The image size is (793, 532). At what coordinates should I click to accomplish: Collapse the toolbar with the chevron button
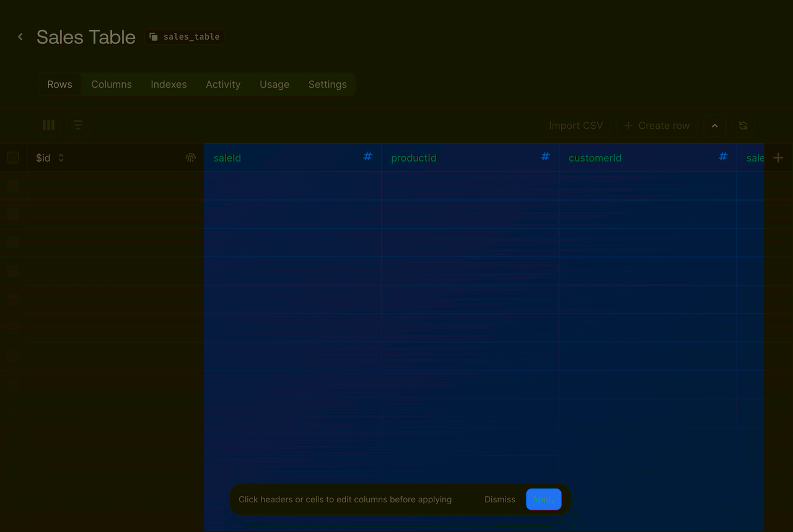(x=714, y=125)
